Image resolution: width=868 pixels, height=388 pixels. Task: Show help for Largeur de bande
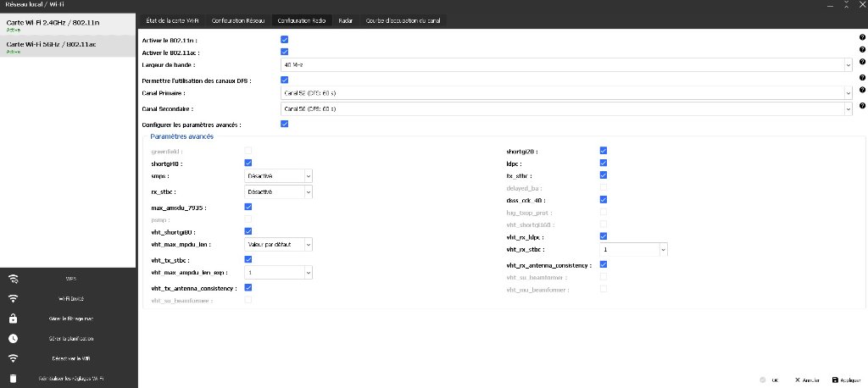pyautogui.click(x=862, y=62)
